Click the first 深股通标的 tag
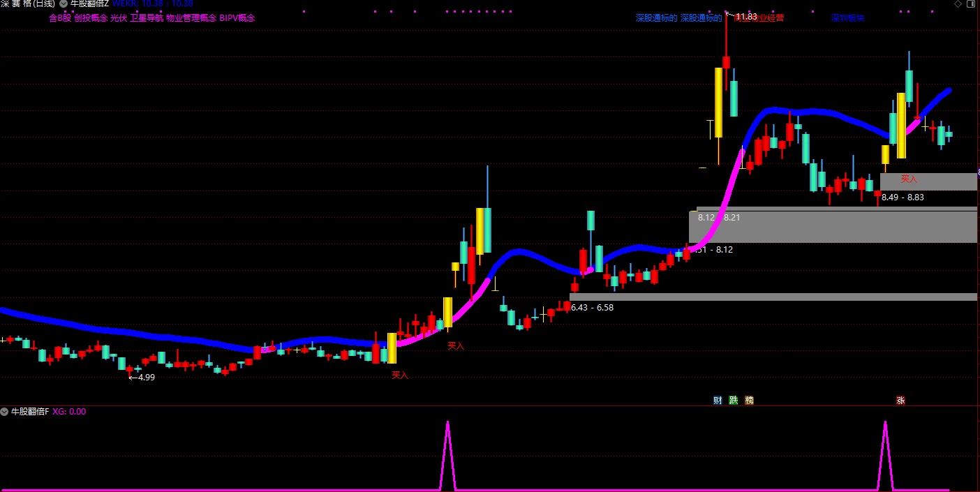Viewport: 980px width, 492px height. [657, 18]
